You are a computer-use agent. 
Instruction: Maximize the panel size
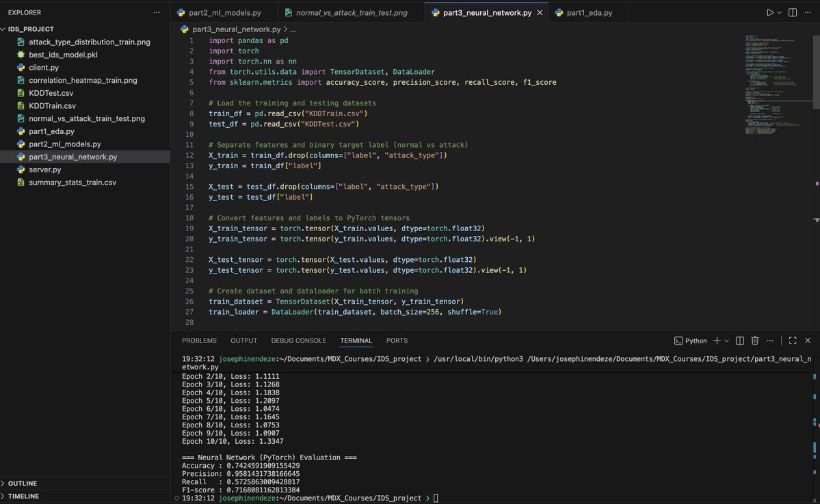[x=793, y=341]
